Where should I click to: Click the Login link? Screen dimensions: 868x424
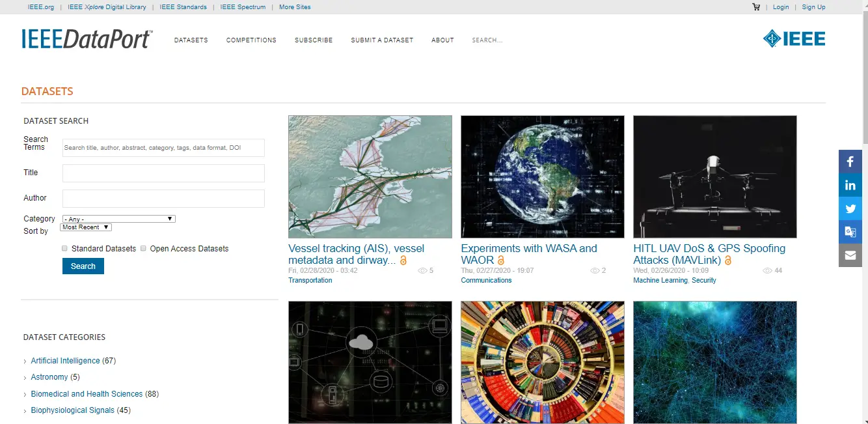coord(781,7)
